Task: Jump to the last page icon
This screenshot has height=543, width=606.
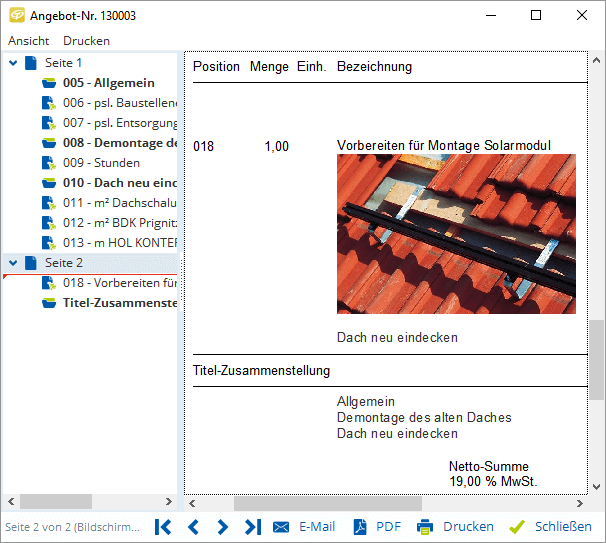Action: coord(253,527)
